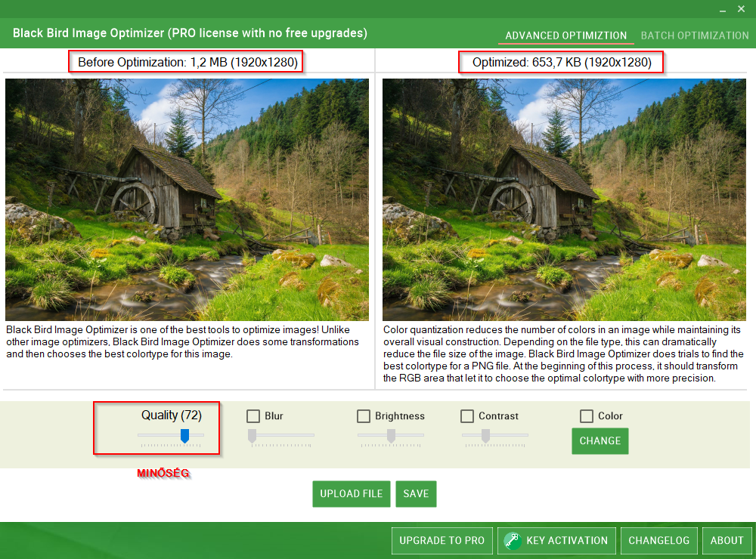Close the Black Bird Image Optimizer window
The width and height of the screenshot is (756, 559).
point(742,9)
